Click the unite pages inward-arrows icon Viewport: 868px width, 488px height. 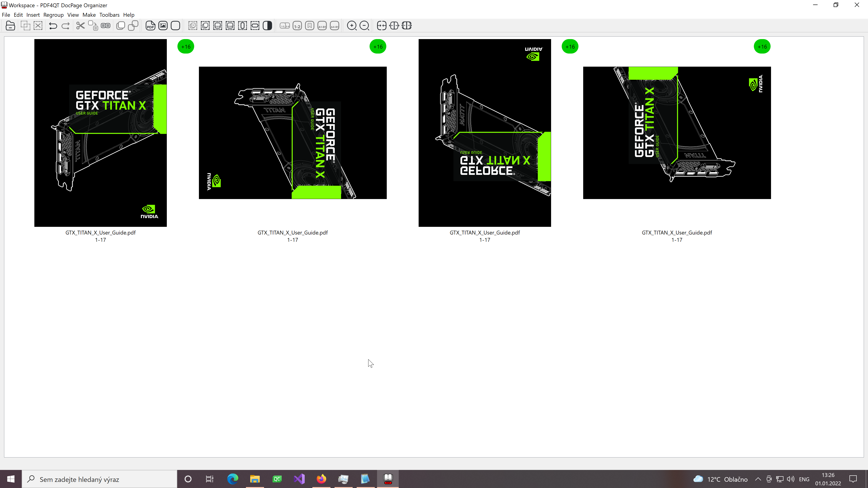pos(381,26)
